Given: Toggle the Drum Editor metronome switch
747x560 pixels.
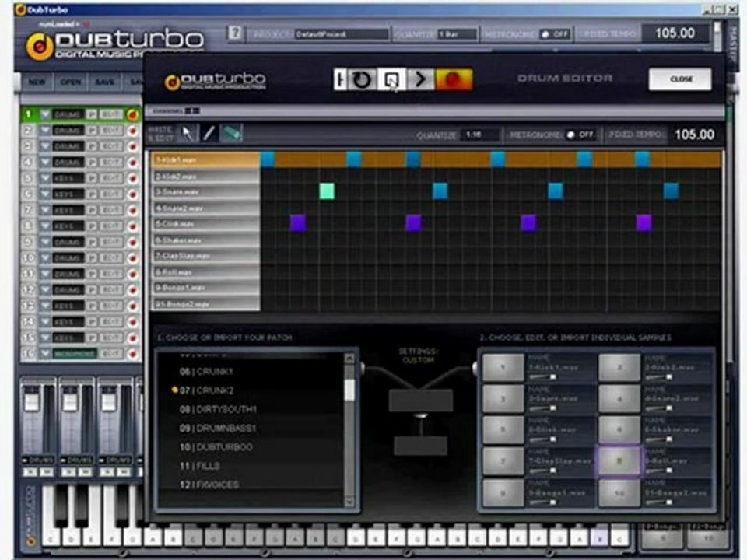Looking at the screenshot, I should pos(580,135).
